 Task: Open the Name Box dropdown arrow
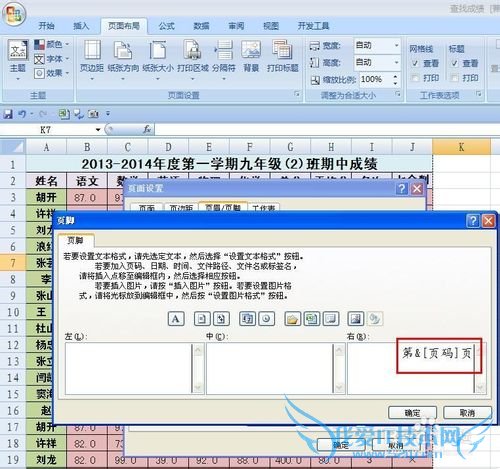click(98, 130)
